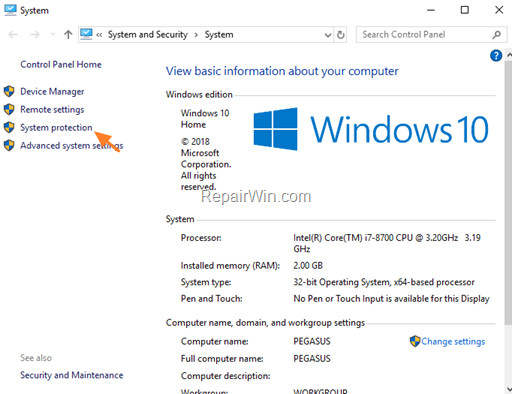The width and height of the screenshot is (512, 394).
Task: Select the System breadcrumb item
Action: pyautogui.click(x=219, y=35)
